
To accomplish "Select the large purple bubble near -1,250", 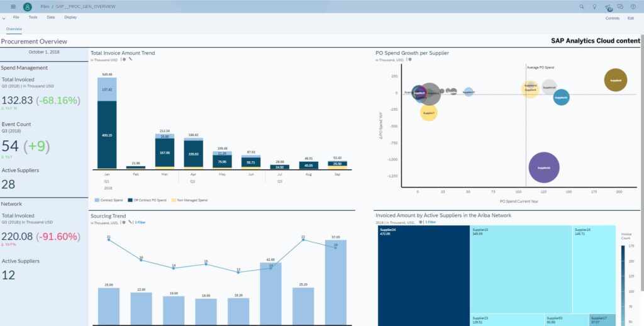I will point(544,167).
